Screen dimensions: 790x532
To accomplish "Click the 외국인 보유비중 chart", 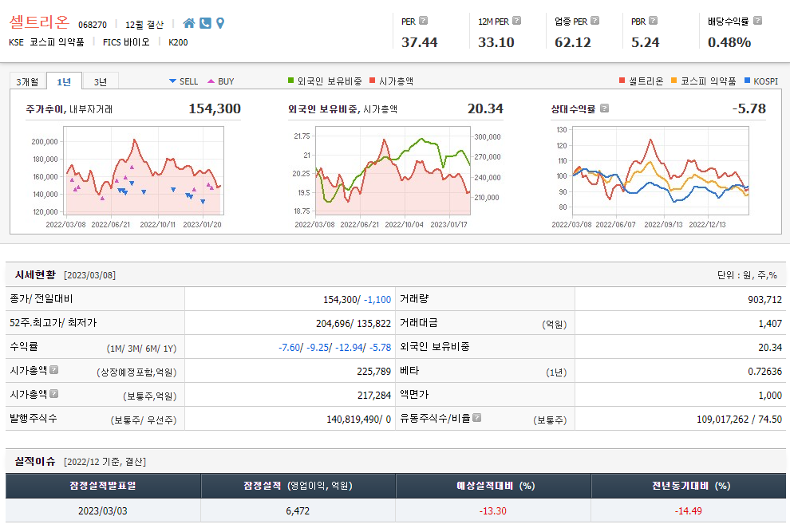I will (x=393, y=170).
